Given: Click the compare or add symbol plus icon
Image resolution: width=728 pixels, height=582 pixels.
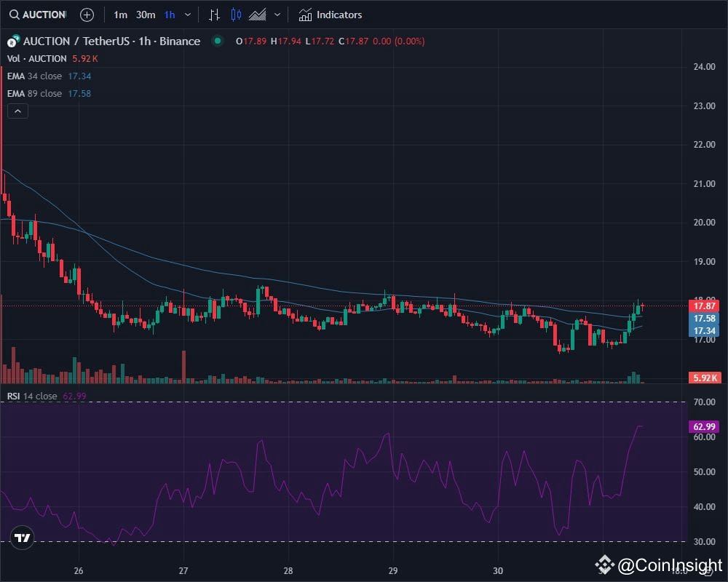Looking at the screenshot, I should [x=87, y=15].
